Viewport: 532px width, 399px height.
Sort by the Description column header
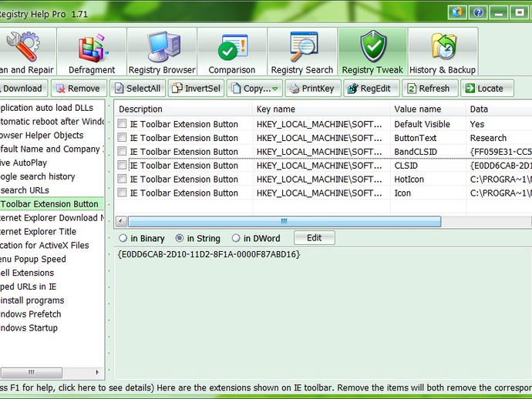click(184, 109)
